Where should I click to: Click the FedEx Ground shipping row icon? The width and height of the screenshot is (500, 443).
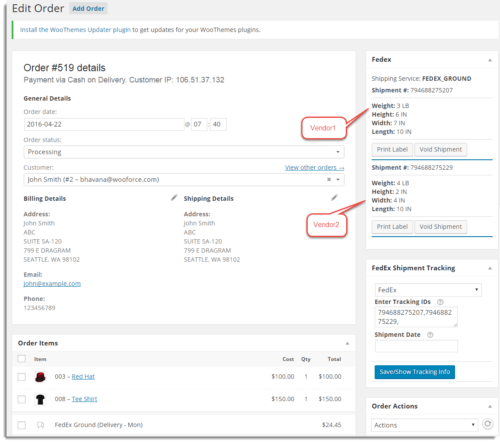pyautogui.click(x=40, y=425)
